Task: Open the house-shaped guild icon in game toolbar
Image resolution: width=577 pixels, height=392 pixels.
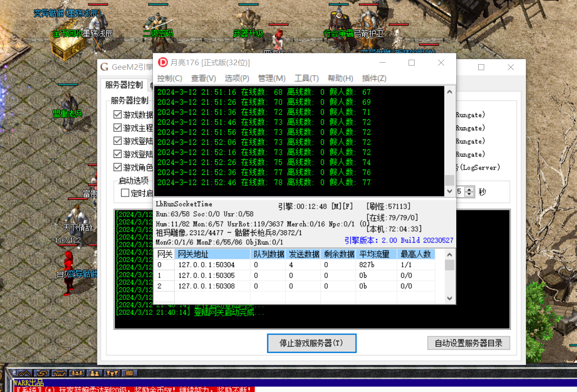Action: 60,373
